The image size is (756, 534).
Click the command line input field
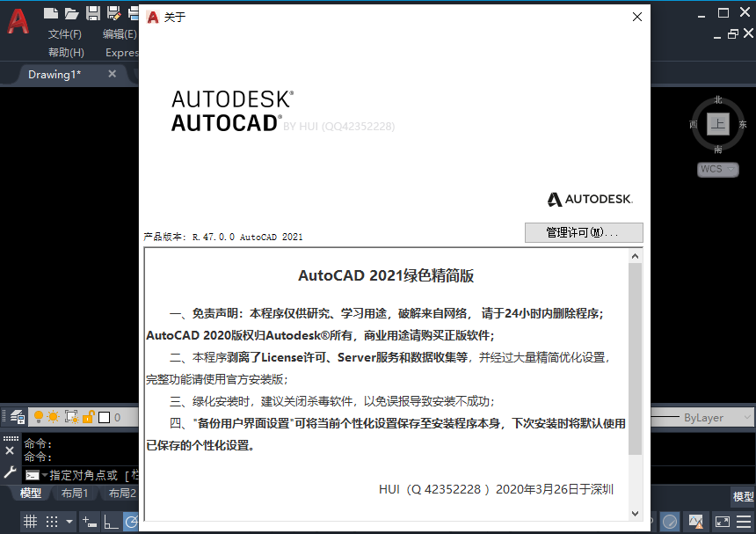[94, 475]
